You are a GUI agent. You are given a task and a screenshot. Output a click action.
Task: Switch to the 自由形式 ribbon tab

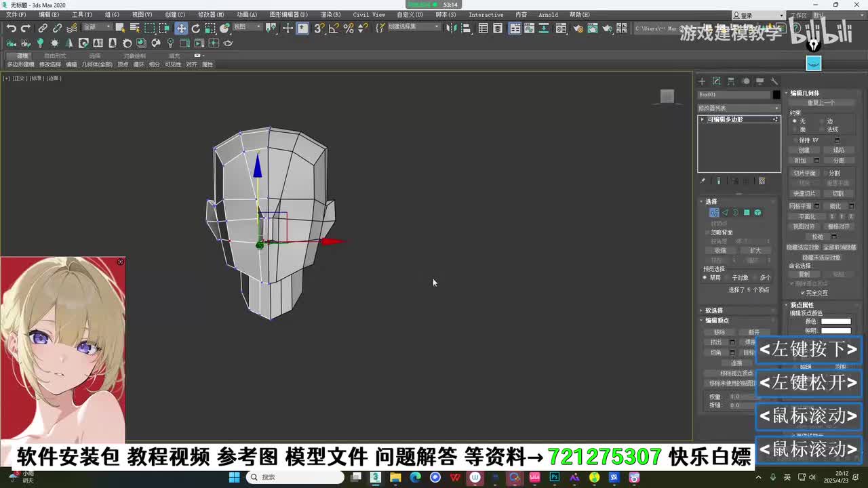click(x=55, y=56)
